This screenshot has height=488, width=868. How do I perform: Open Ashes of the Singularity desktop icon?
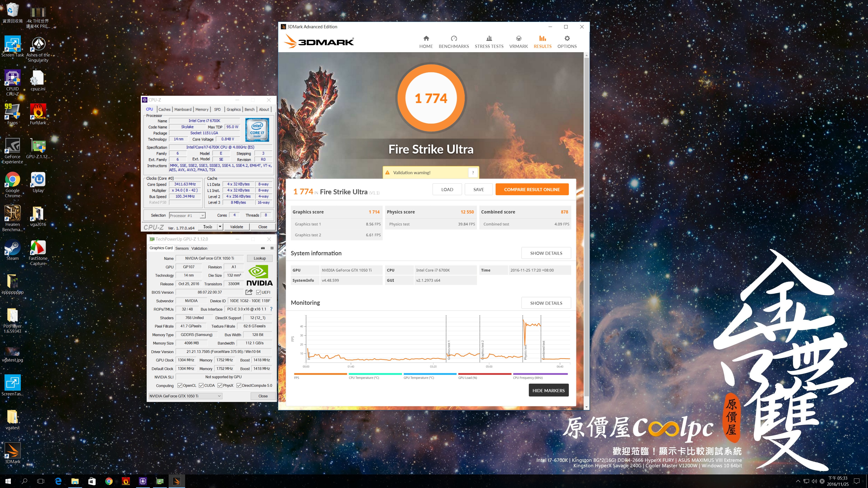pyautogui.click(x=38, y=49)
